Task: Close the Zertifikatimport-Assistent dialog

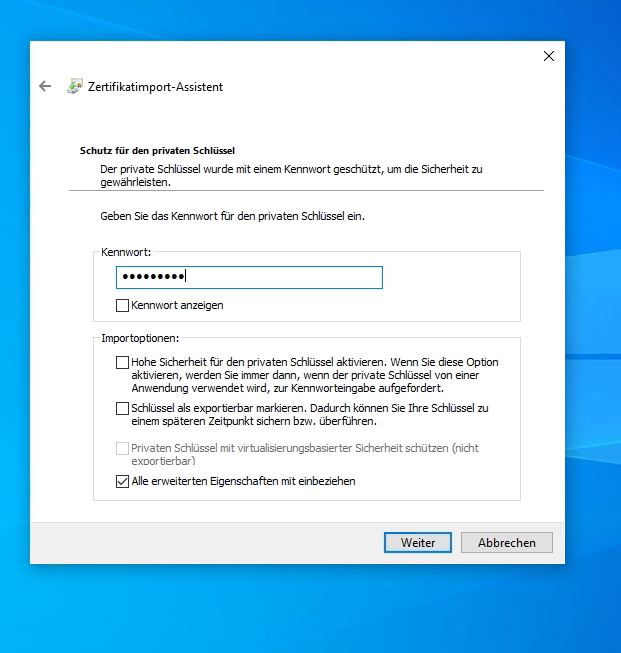Action: click(x=548, y=56)
